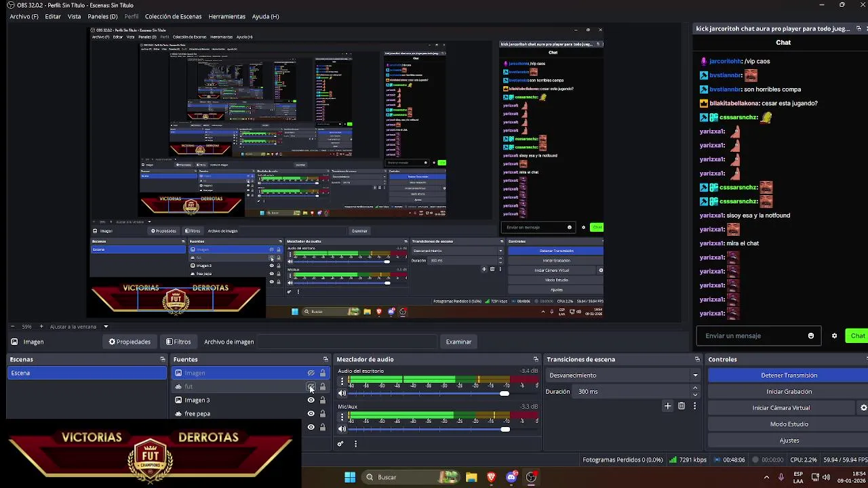The width and height of the screenshot is (868, 488).
Task: Float the chat dock at top right
Action: [859, 28]
